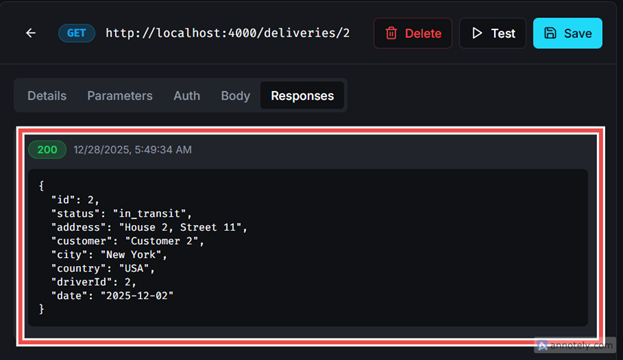Switch to the Body tab
The height and width of the screenshot is (360, 623).
click(236, 96)
